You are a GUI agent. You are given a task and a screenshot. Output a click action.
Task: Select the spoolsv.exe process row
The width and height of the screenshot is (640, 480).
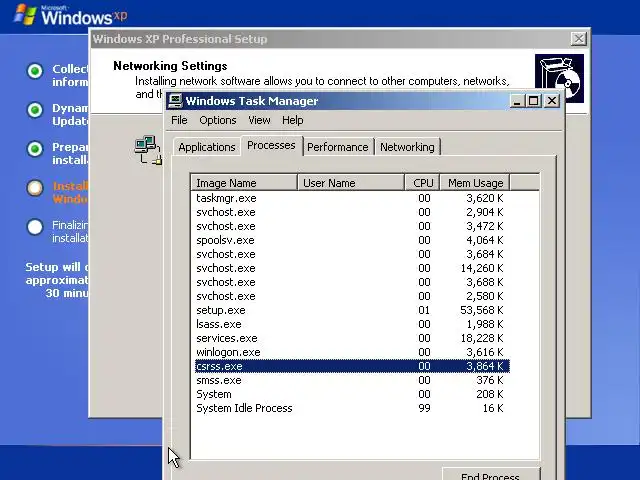tap(352, 240)
